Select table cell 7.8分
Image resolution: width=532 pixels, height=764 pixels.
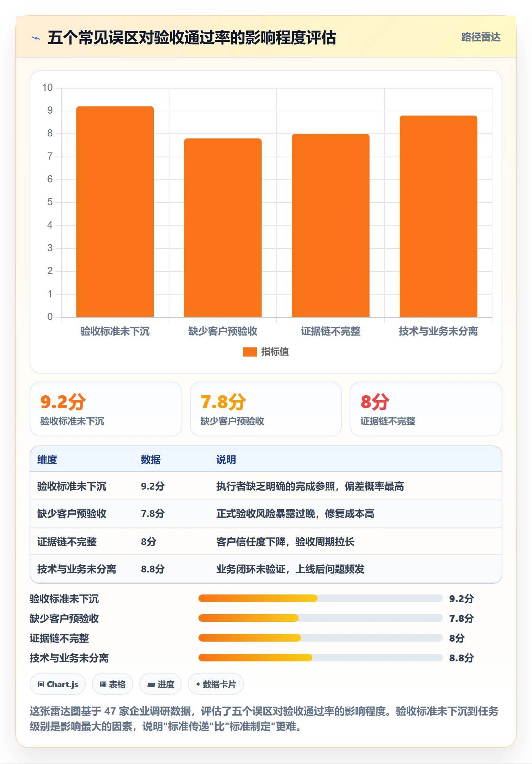pos(153,514)
